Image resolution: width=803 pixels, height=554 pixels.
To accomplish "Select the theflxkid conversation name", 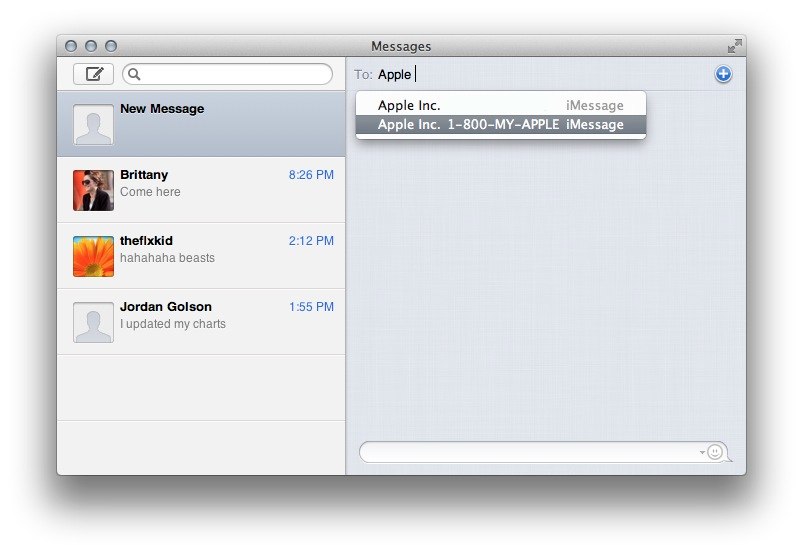I will point(146,241).
